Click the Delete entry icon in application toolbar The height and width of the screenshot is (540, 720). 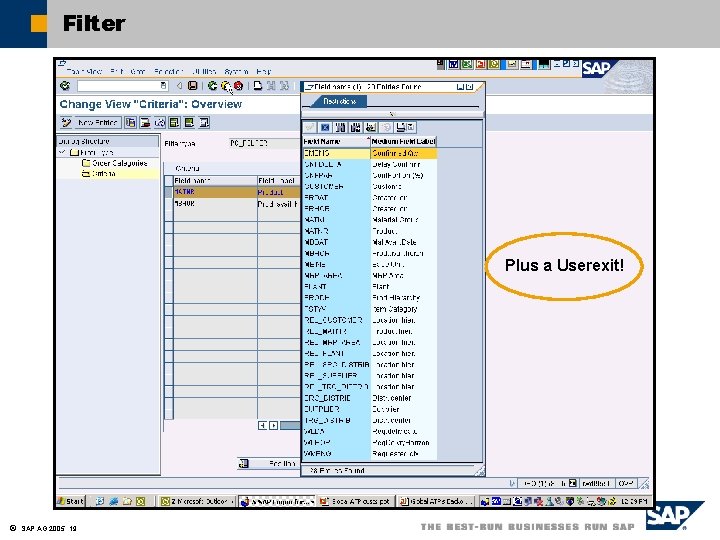(x=145, y=123)
